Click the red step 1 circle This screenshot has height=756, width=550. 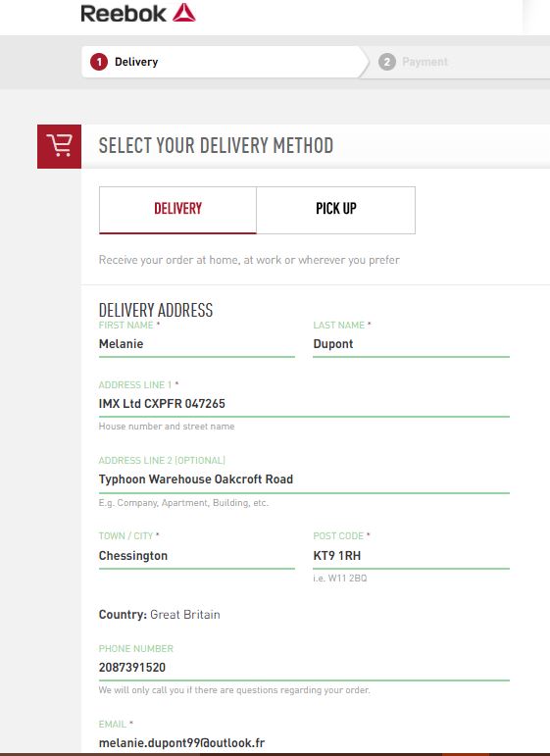pos(99,62)
